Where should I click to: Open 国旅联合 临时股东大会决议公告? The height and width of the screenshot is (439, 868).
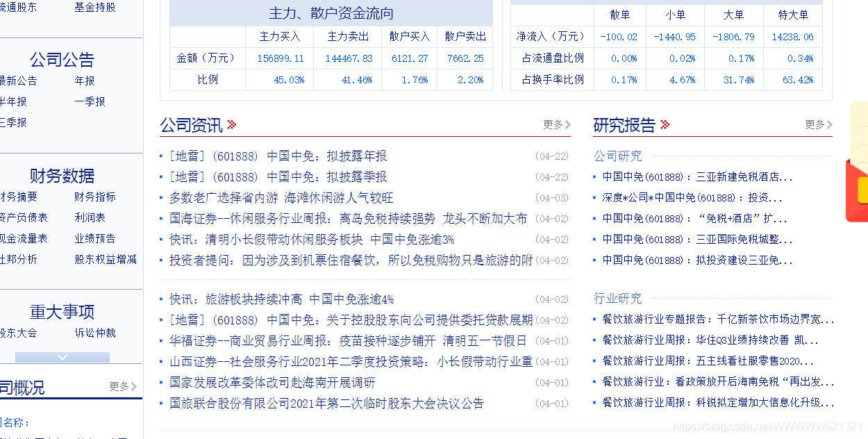click(x=326, y=404)
